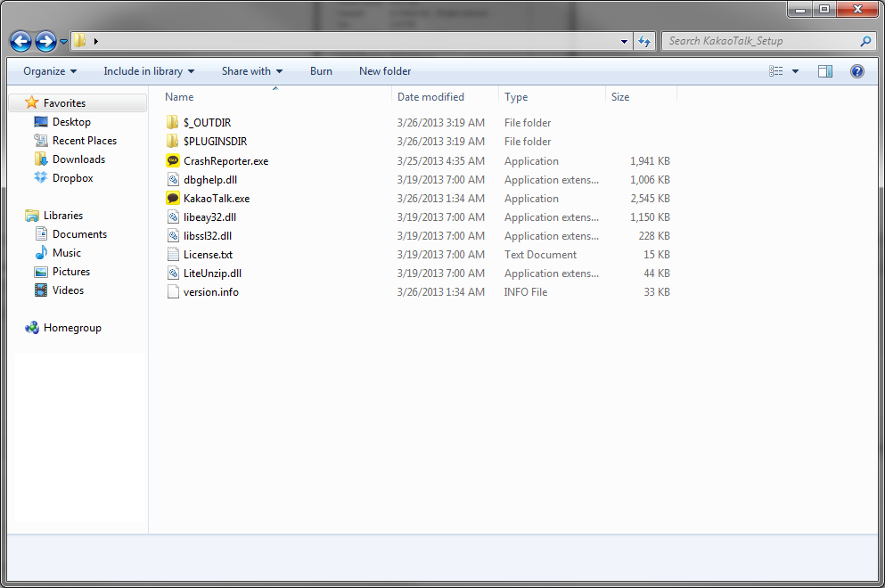
Task: Click the Burn toolbar button
Action: pyautogui.click(x=321, y=71)
